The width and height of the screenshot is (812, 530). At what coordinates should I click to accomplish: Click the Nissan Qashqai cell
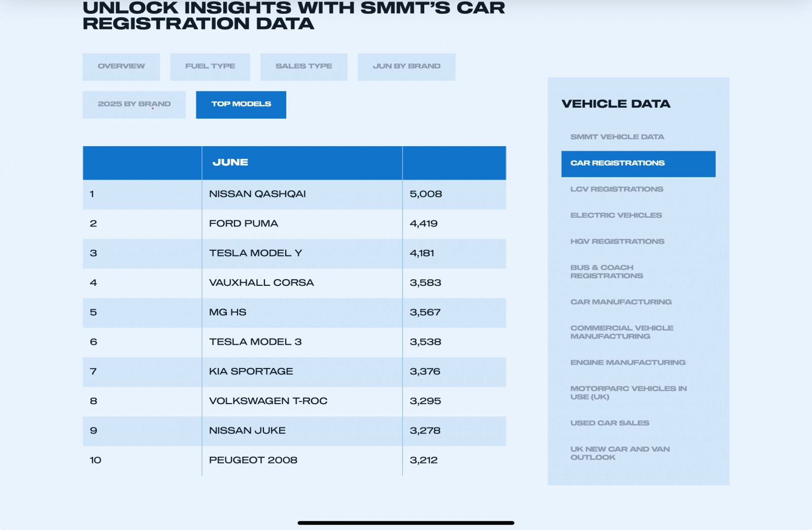(302, 194)
